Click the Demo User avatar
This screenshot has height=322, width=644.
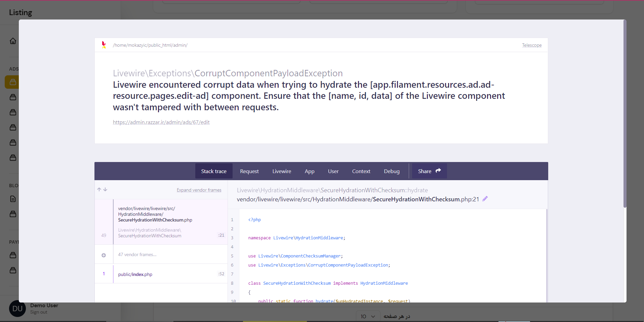click(x=17, y=308)
